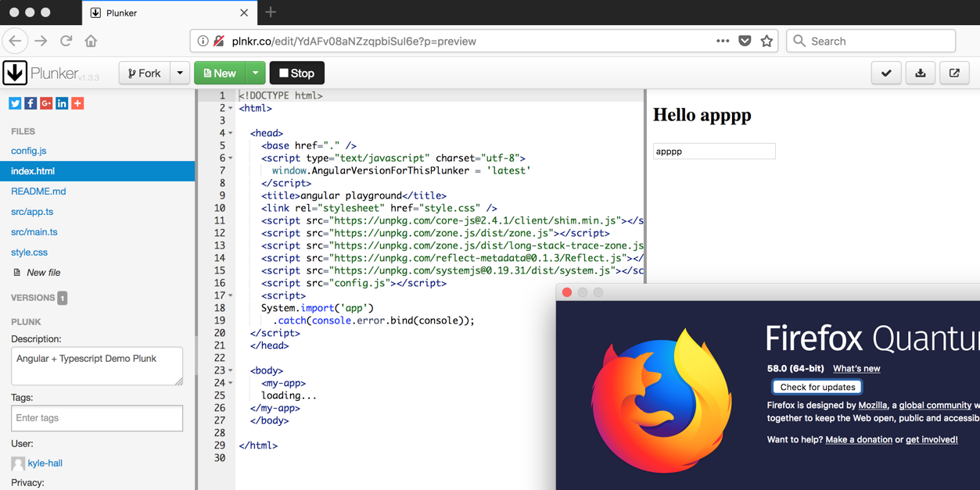Open the AddThis share icon
This screenshot has height=490, width=980.
tap(77, 102)
